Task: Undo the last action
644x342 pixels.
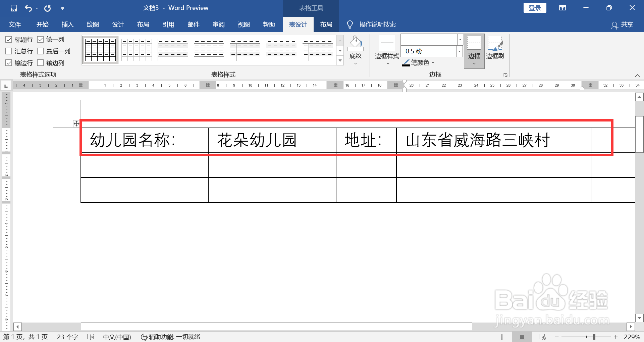Action: (28, 8)
